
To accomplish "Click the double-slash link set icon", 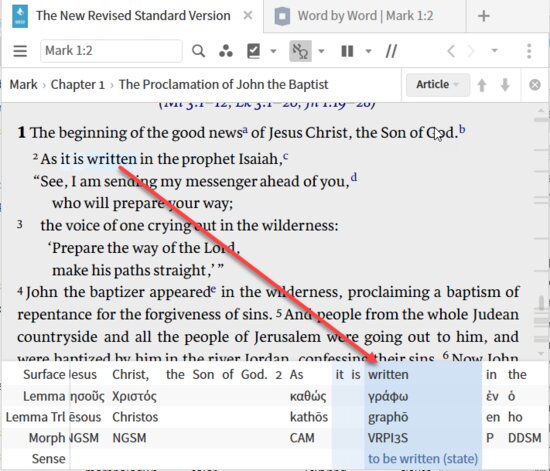I will (x=391, y=51).
